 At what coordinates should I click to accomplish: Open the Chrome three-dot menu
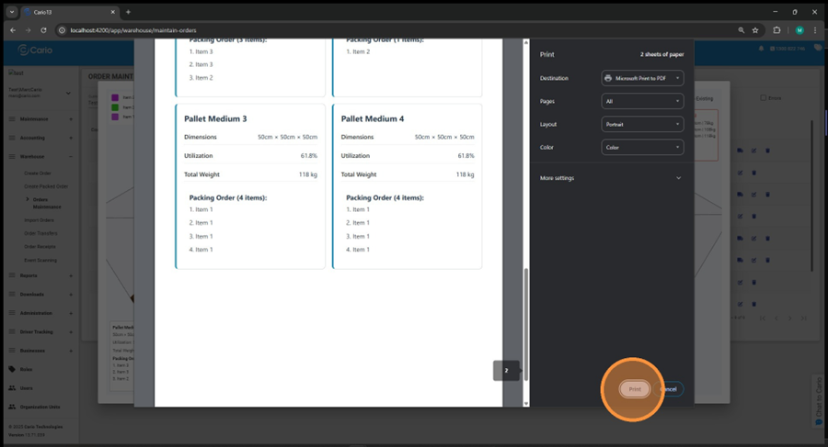pyautogui.click(x=816, y=30)
